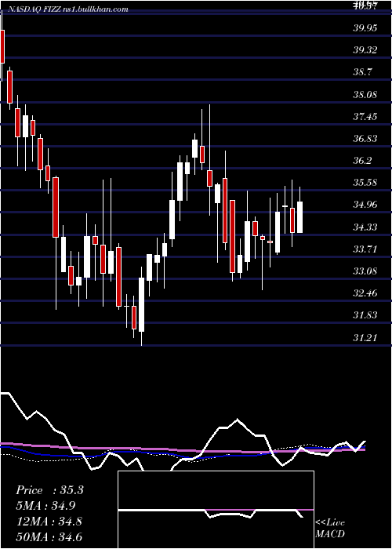Viewport: 392px width, 549px height.
Task: Select the 39.32 price axis label
Action: coord(365,50)
